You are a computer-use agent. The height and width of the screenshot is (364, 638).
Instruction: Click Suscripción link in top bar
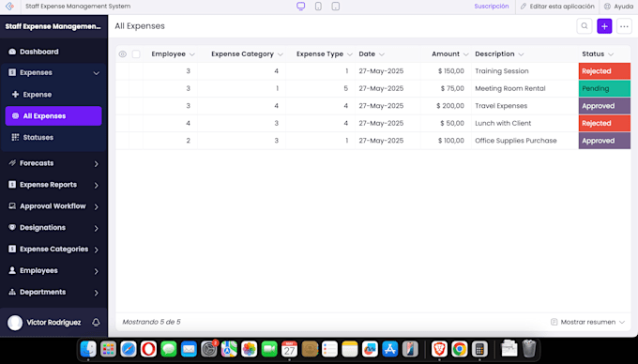491,7
